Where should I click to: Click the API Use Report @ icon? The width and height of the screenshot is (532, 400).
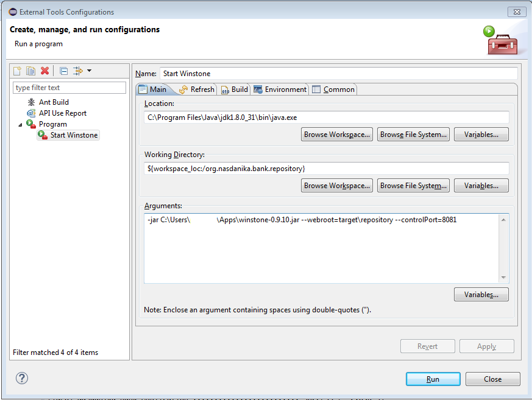(31, 113)
